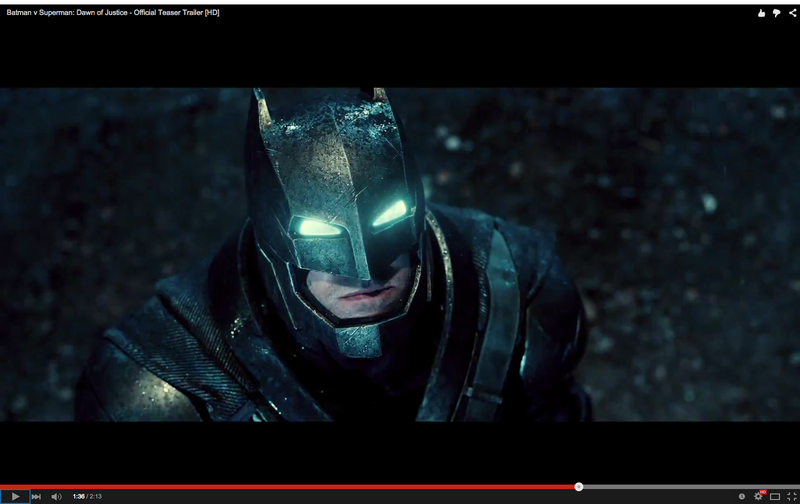Skip to the next video
800x504 pixels.
coord(36,496)
